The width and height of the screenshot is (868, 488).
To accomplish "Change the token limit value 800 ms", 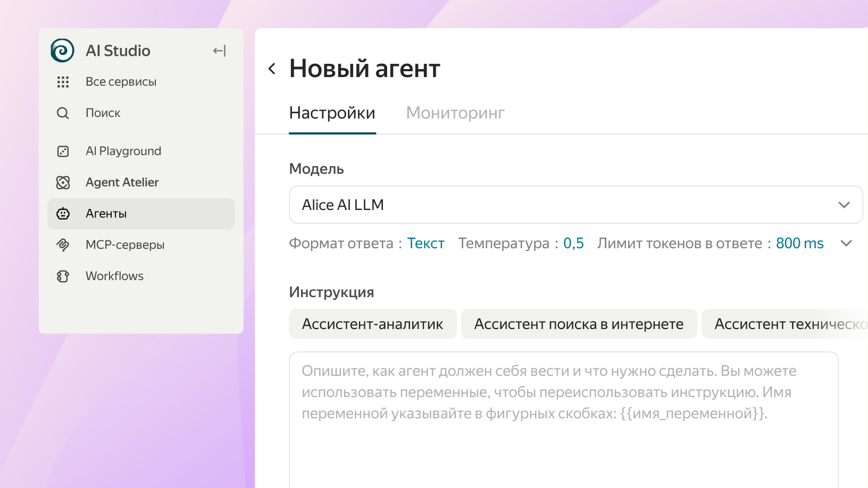I will [800, 243].
